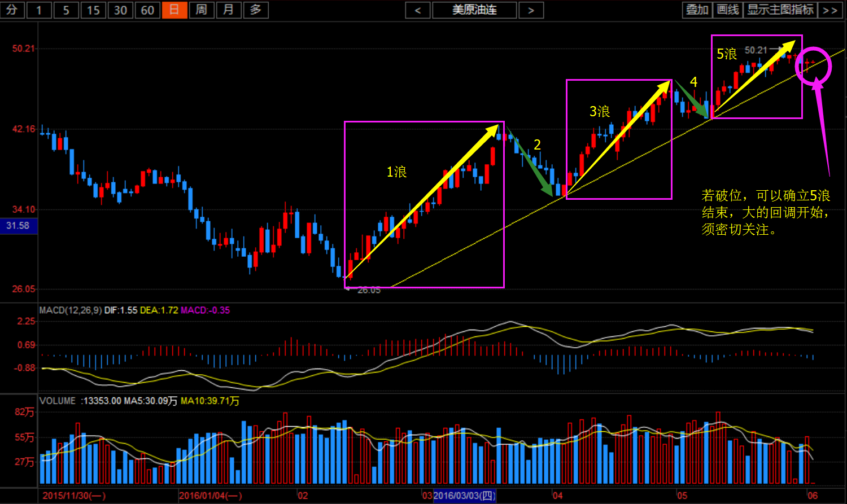Toggle 显示主图指标 main chart indicator
Viewport: 847px width, 504px height.
[x=780, y=10]
